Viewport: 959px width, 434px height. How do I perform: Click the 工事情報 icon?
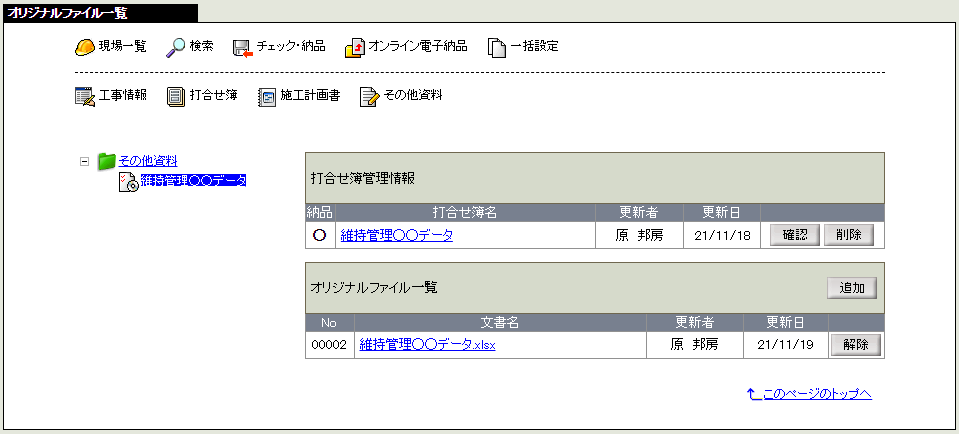[84, 97]
